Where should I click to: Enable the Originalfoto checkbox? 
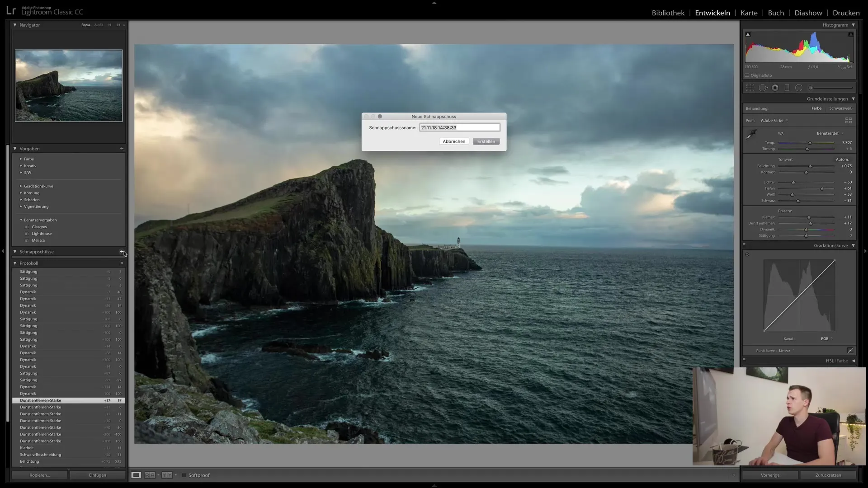pos(747,75)
